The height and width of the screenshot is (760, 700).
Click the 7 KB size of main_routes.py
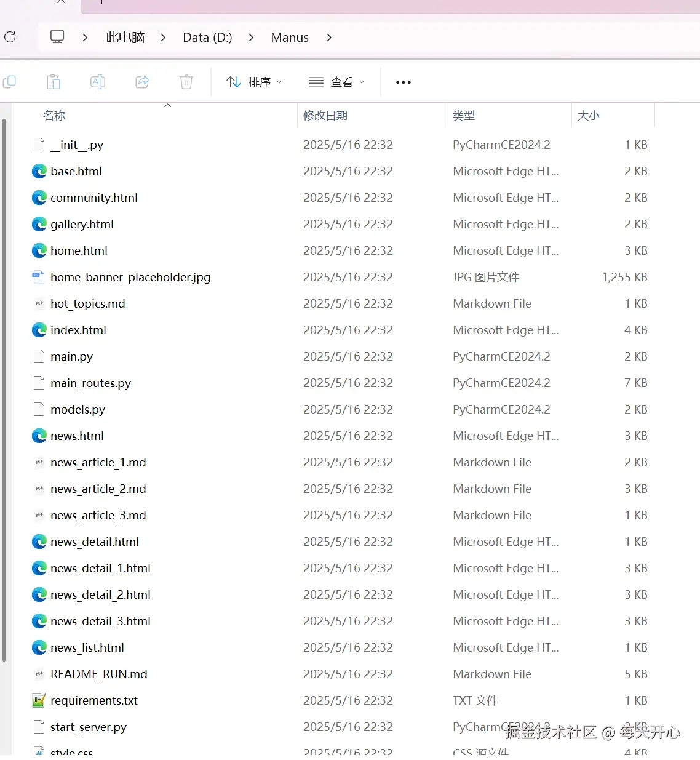636,383
